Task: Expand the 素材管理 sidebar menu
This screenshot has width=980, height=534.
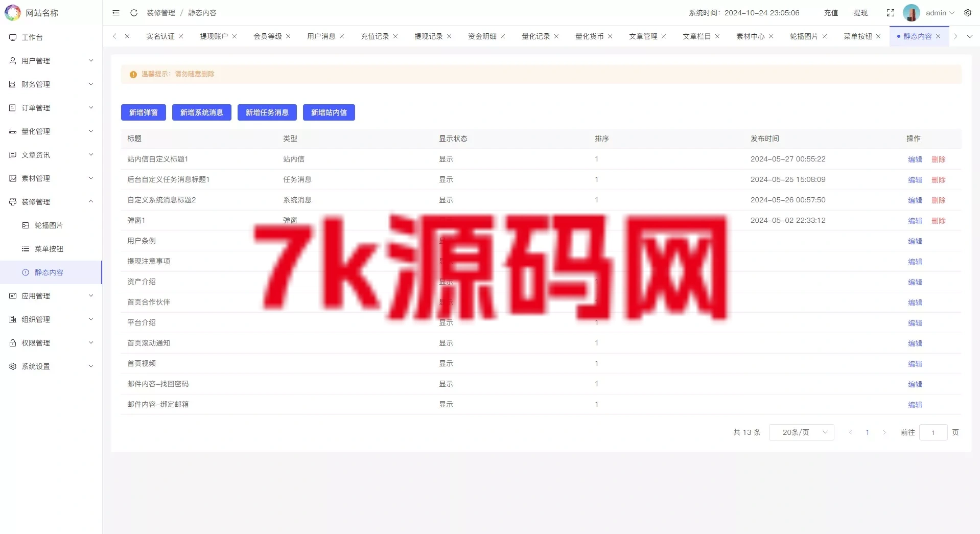Action: pyautogui.click(x=51, y=178)
